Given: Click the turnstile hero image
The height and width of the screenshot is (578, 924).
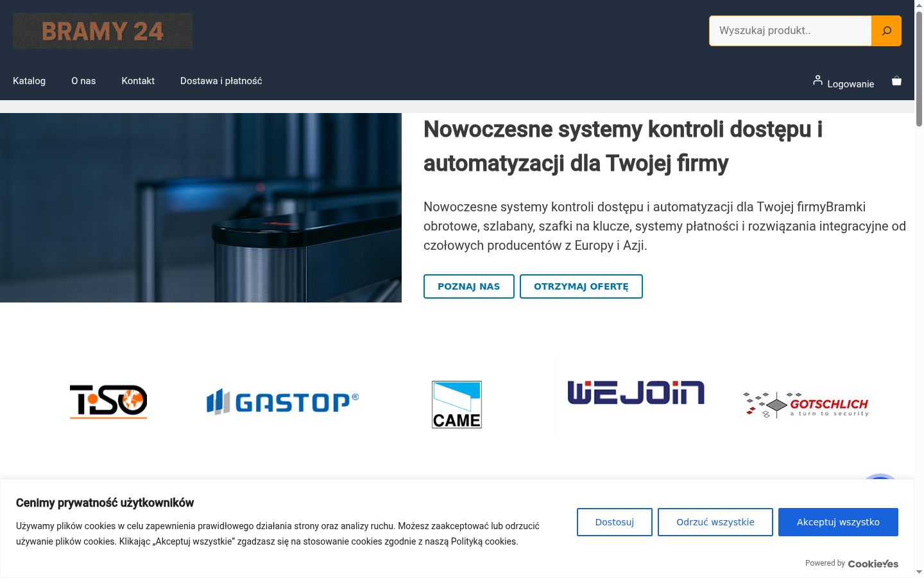Looking at the screenshot, I should (201, 207).
